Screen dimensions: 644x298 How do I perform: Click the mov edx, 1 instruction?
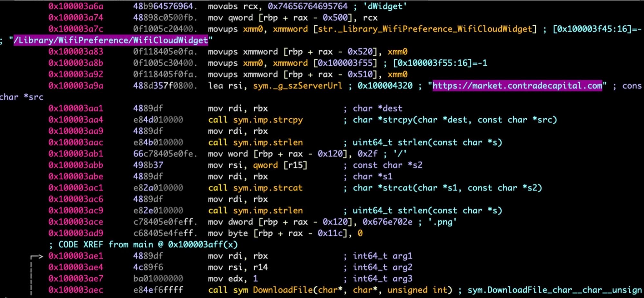click(x=233, y=279)
